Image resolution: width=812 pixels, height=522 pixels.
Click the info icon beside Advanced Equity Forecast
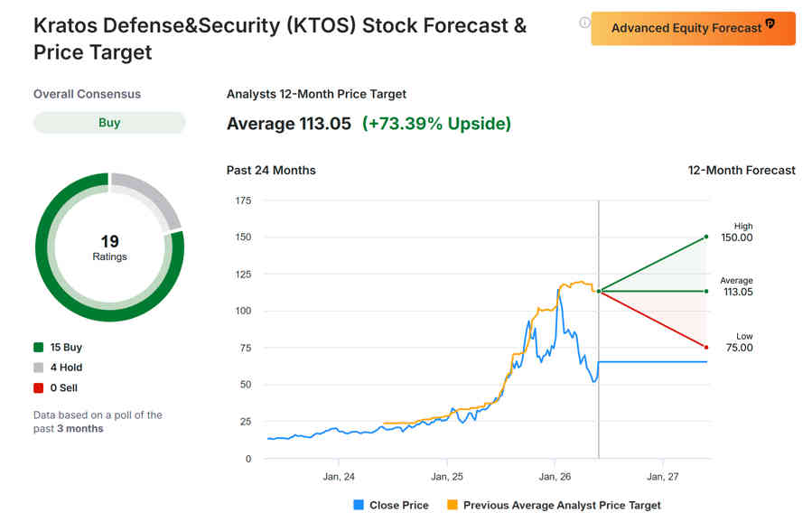(584, 23)
